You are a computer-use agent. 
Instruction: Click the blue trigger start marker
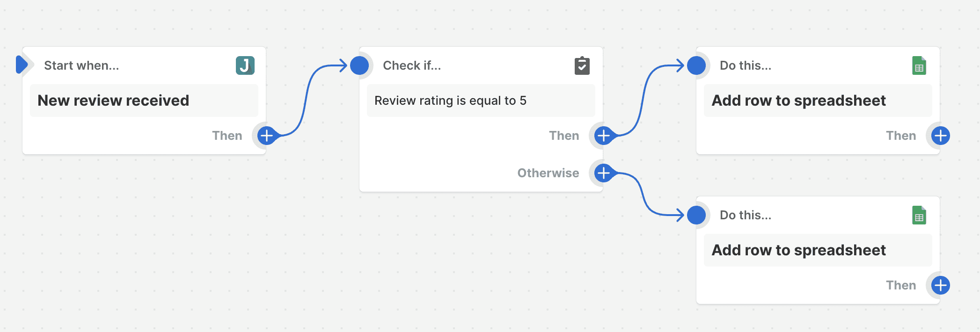click(x=22, y=65)
